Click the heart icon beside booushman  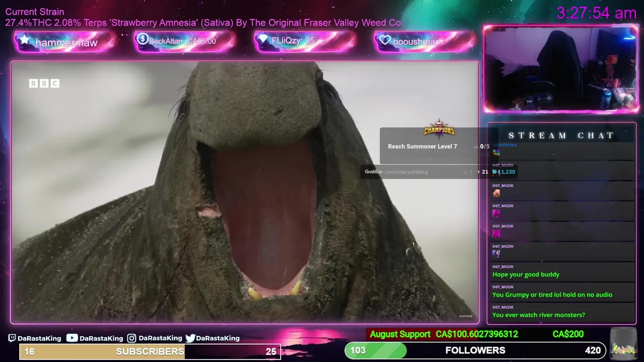coord(385,40)
